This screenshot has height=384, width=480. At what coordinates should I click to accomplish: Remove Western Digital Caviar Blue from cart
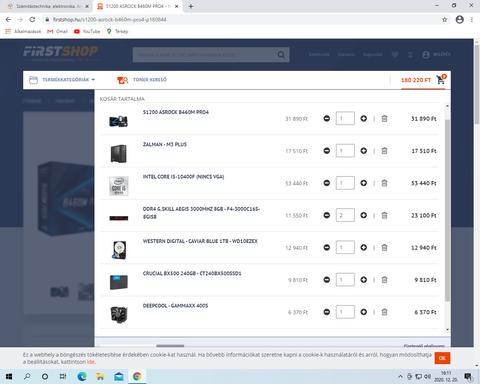click(384, 247)
